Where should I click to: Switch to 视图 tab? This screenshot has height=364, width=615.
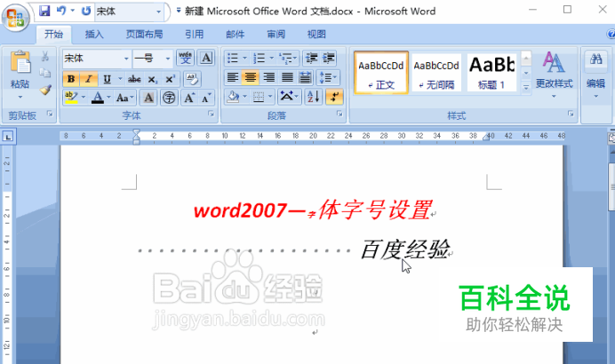[316, 35]
